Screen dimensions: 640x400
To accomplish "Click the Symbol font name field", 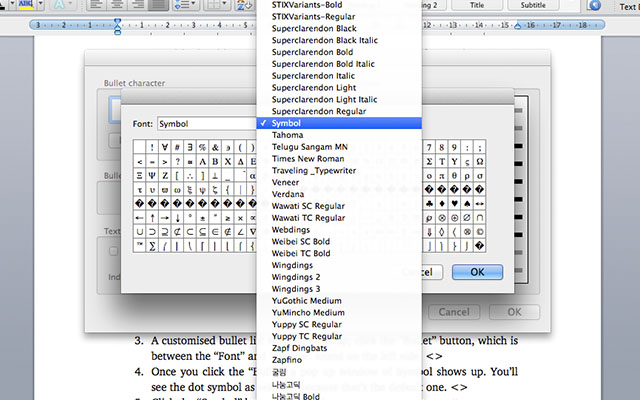I will [x=207, y=124].
